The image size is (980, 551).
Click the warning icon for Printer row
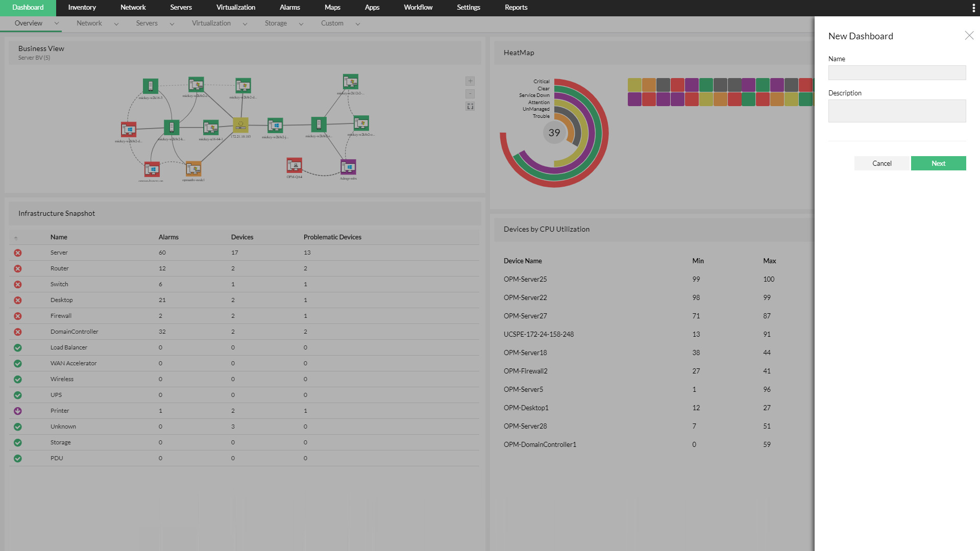click(18, 410)
